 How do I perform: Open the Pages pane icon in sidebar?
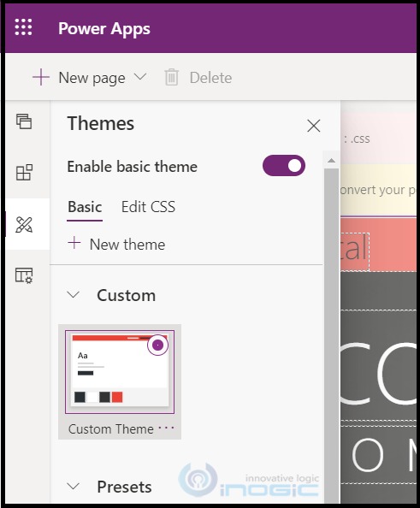point(24,121)
